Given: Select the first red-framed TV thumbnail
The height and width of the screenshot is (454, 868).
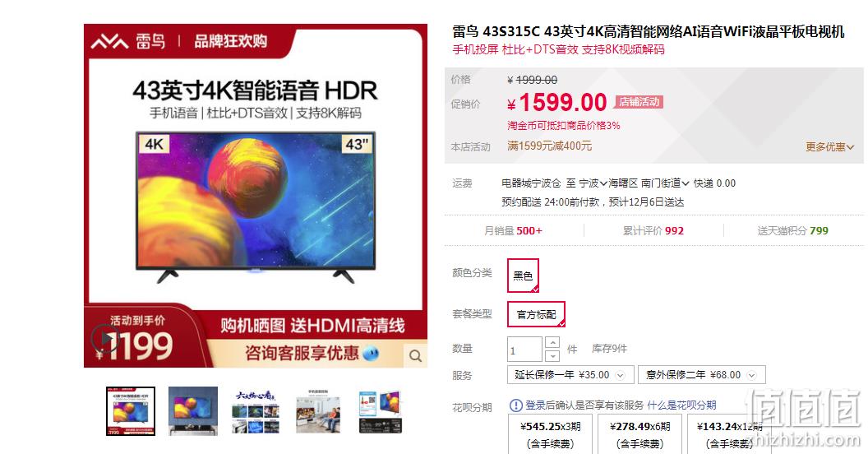Looking at the screenshot, I should tap(131, 411).
